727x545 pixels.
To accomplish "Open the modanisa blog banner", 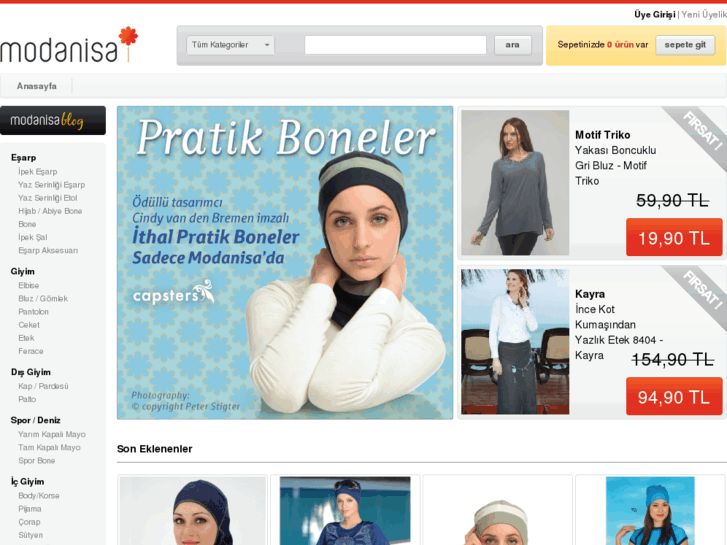I will click(53, 121).
